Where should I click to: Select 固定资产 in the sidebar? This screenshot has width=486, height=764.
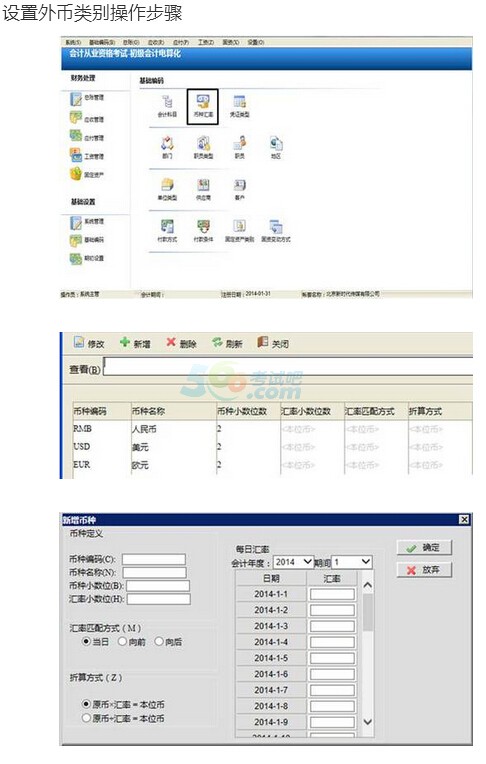[x=87, y=174]
